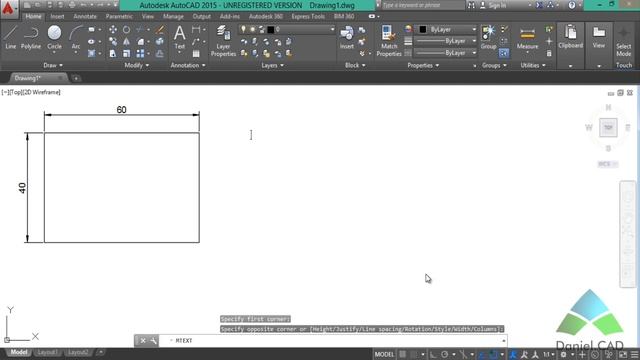Open the Insert ribbon tab
Screen dimensions: 640x360
point(57,16)
